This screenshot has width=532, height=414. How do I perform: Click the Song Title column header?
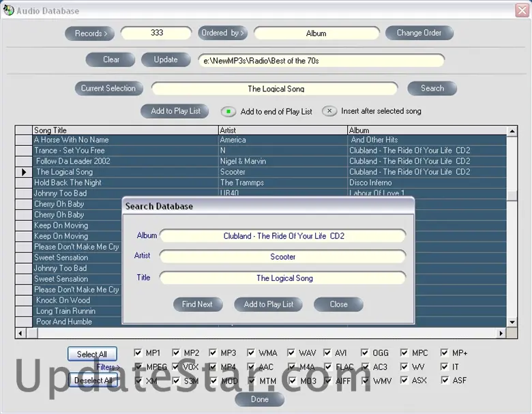pyautogui.click(x=125, y=130)
